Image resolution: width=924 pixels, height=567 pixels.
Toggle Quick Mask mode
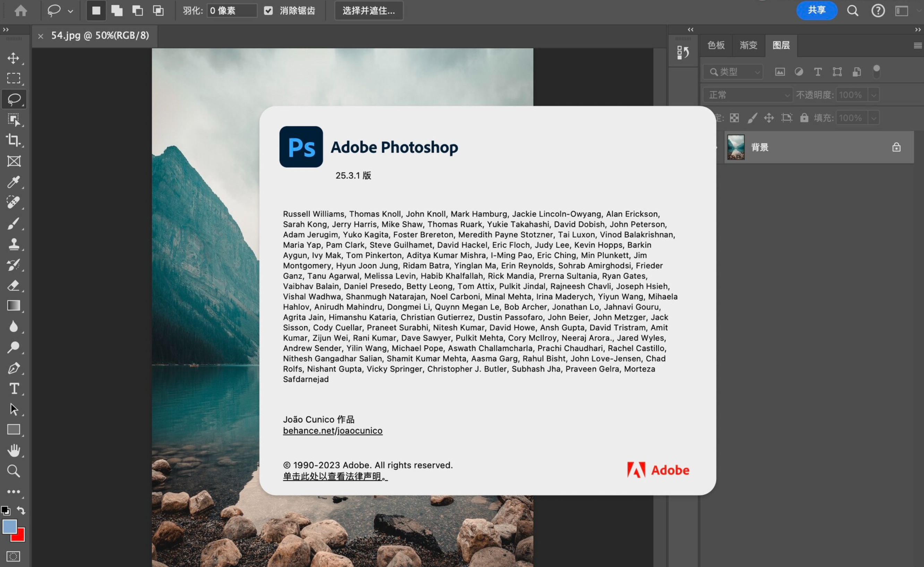[x=14, y=557]
